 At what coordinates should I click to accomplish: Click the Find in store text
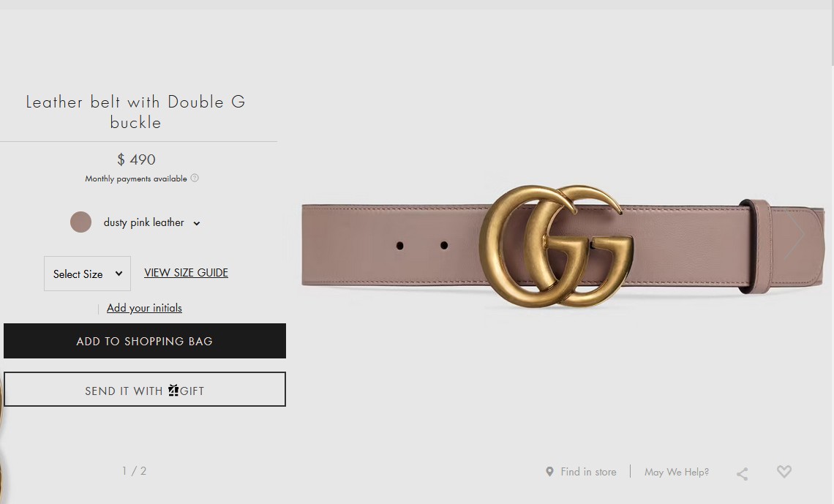coord(588,472)
